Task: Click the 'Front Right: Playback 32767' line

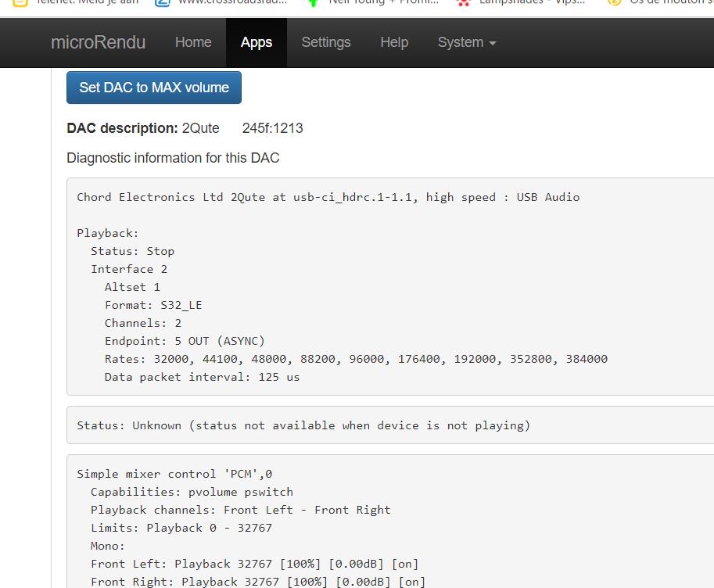Action: click(258, 582)
